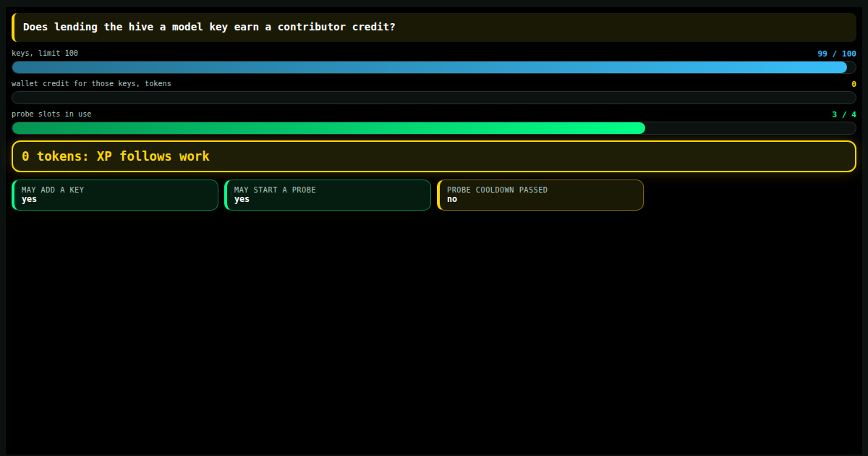Click the "3 / 4" probe slots count
The height and width of the screenshot is (456, 868).
[844, 114]
